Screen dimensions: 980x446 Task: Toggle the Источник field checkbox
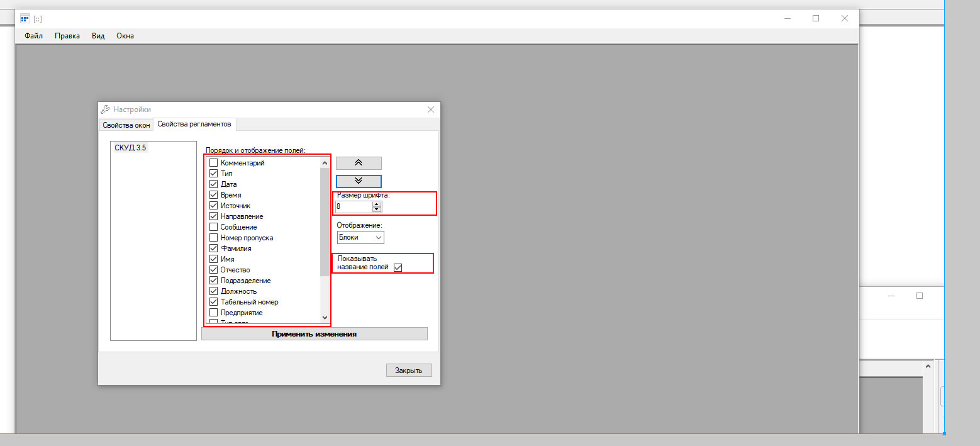tap(214, 206)
